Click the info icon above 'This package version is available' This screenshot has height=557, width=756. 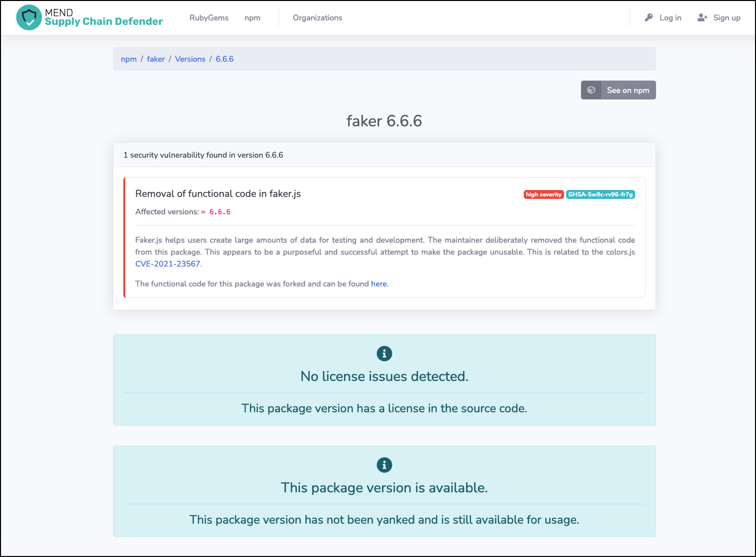click(x=383, y=465)
